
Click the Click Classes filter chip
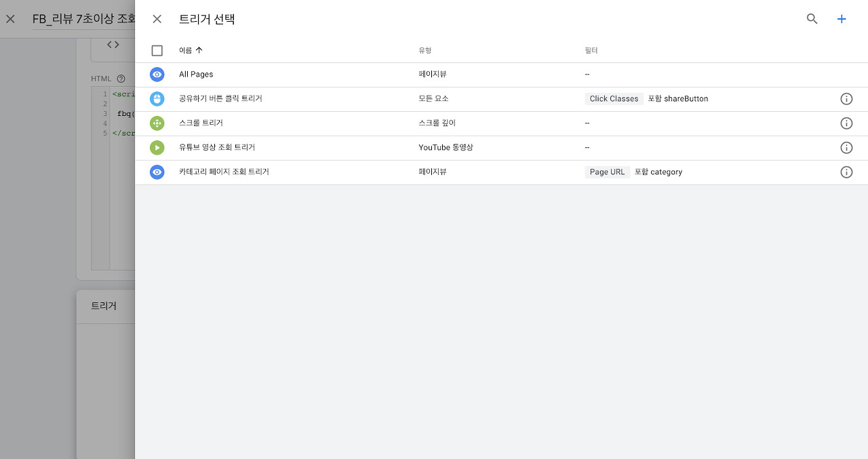click(614, 99)
